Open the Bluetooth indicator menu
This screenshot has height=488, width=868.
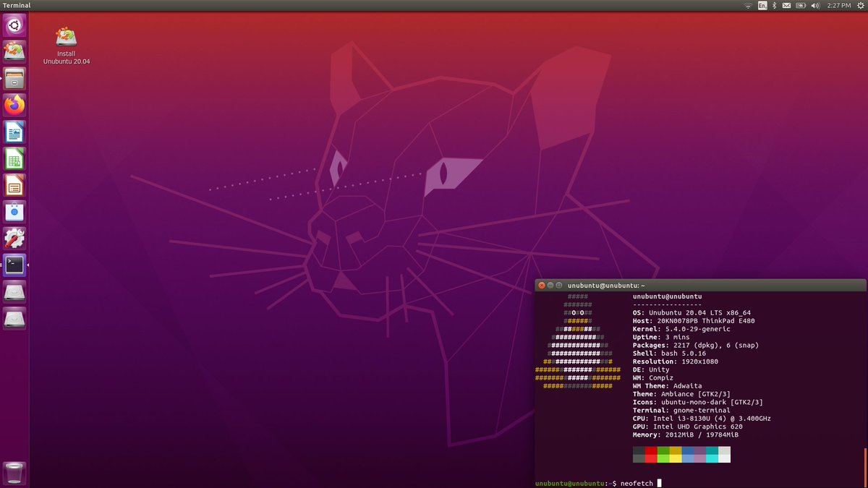(773, 5)
